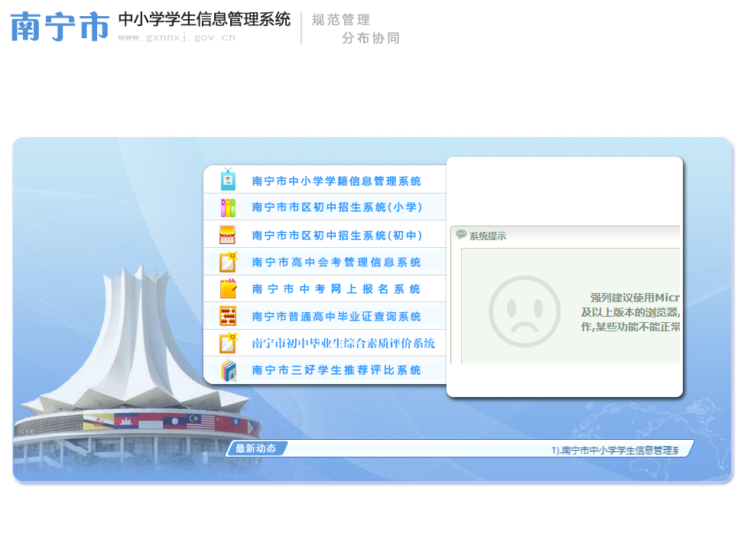Click the books icon beside 三好学生推荐评比系统
This screenshot has width=741, height=560.
[x=228, y=370]
